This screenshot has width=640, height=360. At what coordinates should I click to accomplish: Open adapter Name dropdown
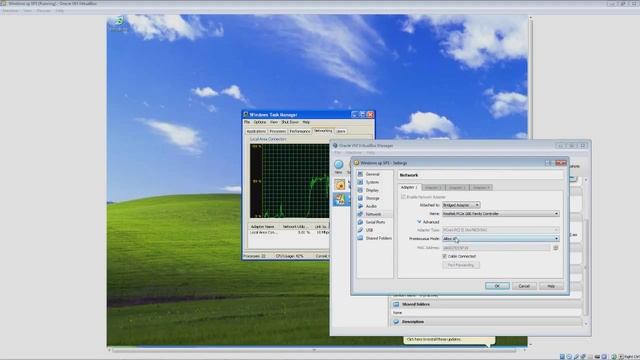[501, 213]
